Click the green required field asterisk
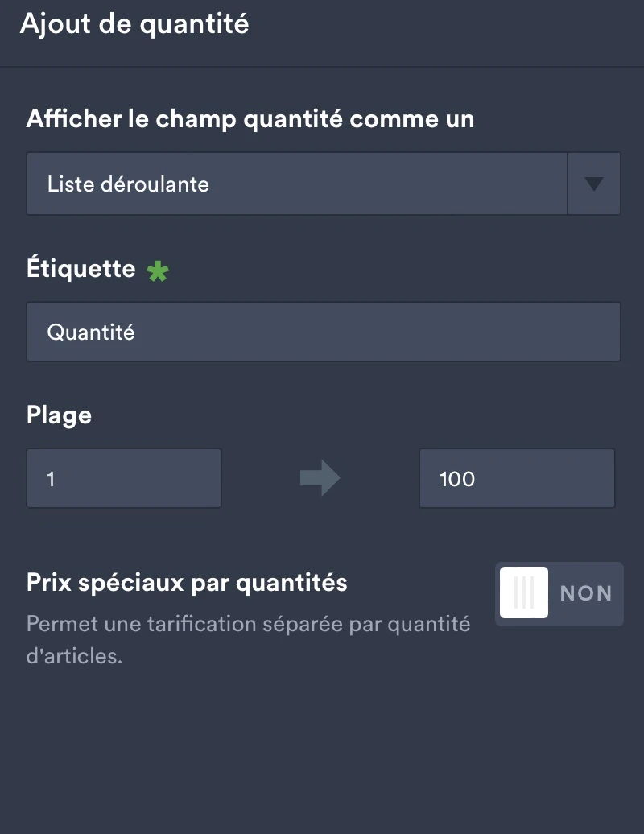644x834 pixels. coord(158,269)
